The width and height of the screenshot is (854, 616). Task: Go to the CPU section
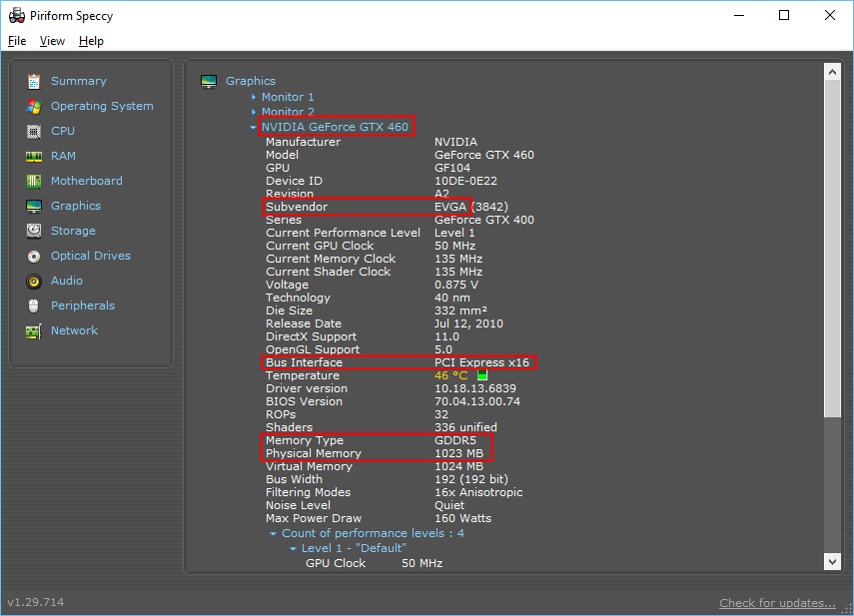[x=63, y=131]
